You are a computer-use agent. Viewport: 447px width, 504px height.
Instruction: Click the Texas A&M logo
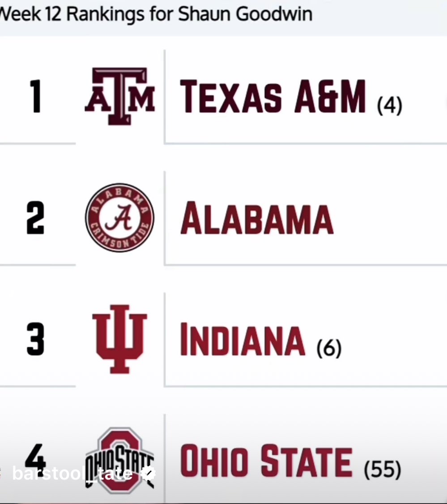[119, 96]
